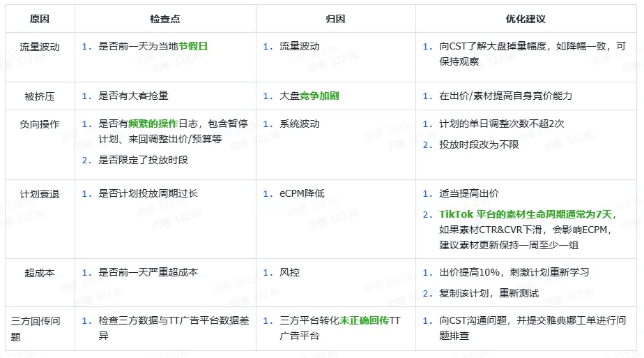
Task: Click the text 是否前一天为当地节假日
Action: pos(153,47)
